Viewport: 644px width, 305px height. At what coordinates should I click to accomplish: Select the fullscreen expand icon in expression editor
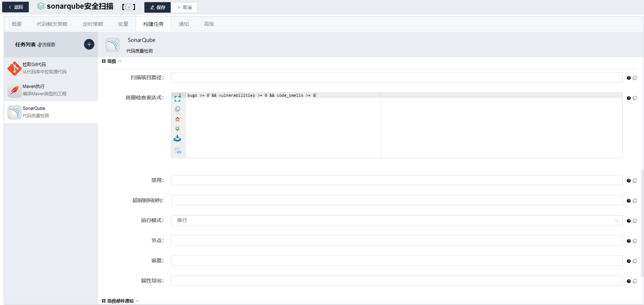177,99
